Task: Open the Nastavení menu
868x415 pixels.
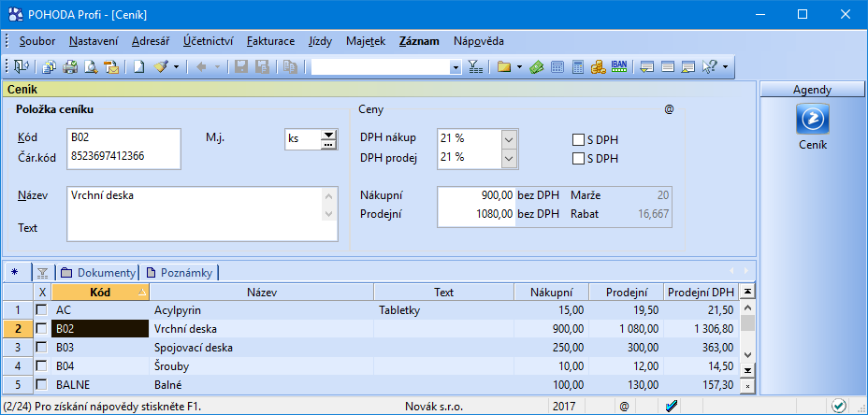Action: click(x=94, y=41)
